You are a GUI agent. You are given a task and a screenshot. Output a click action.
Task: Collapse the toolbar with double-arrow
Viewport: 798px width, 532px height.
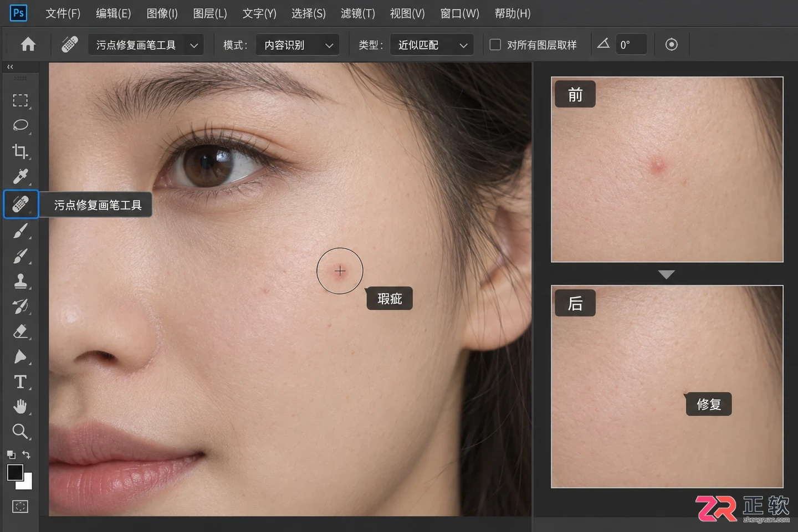pyautogui.click(x=10, y=66)
